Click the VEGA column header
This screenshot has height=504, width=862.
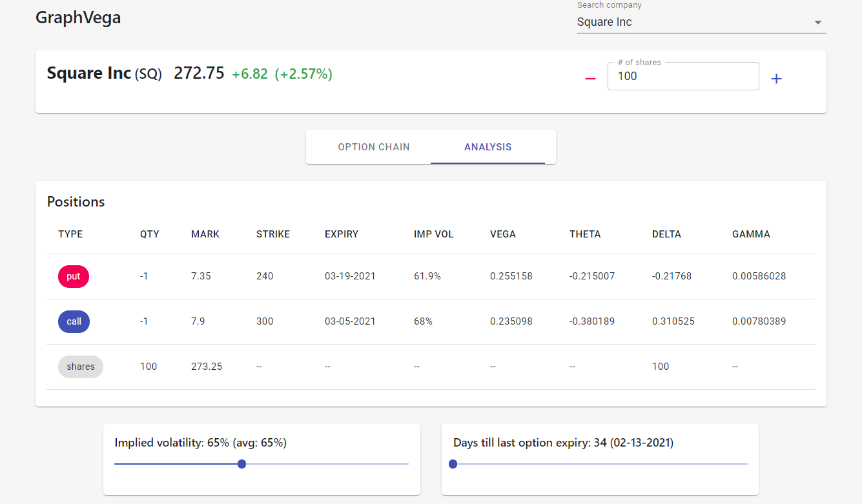tap(503, 234)
